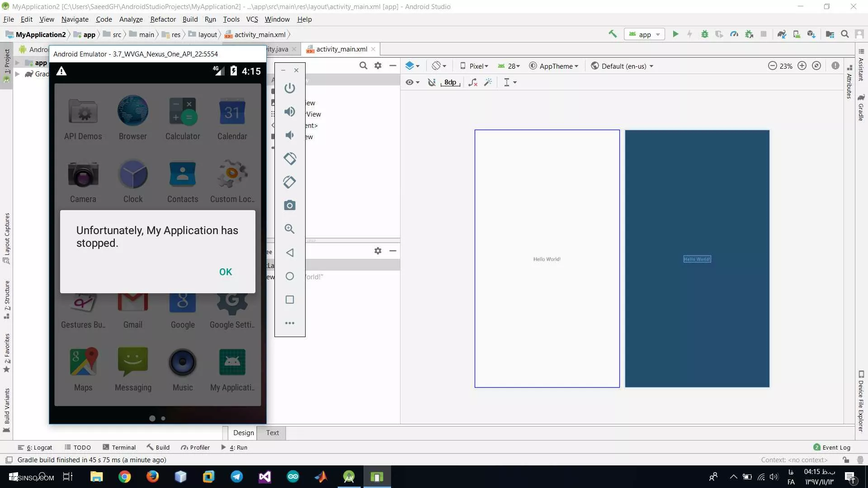The height and width of the screenshot is (488, 868).
Task: Open the View Options eye dropdown
Action: [x=412, y=82]
